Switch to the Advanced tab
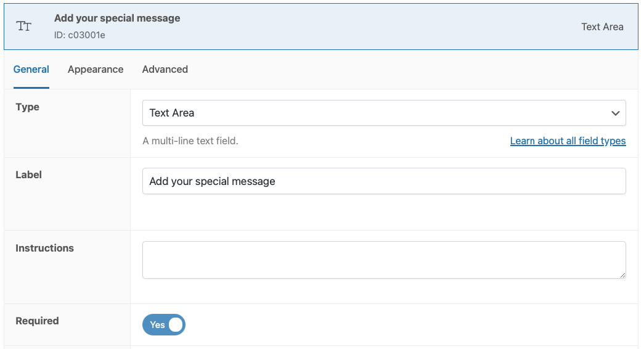 point(165,70)
